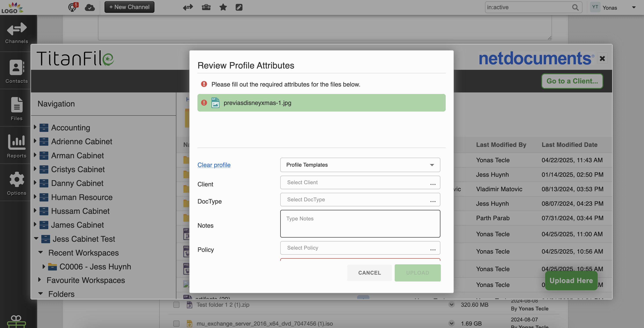644x328 pixels.
Task: Open Contacts in the left sidebar
Action: [x=17, y=71]
